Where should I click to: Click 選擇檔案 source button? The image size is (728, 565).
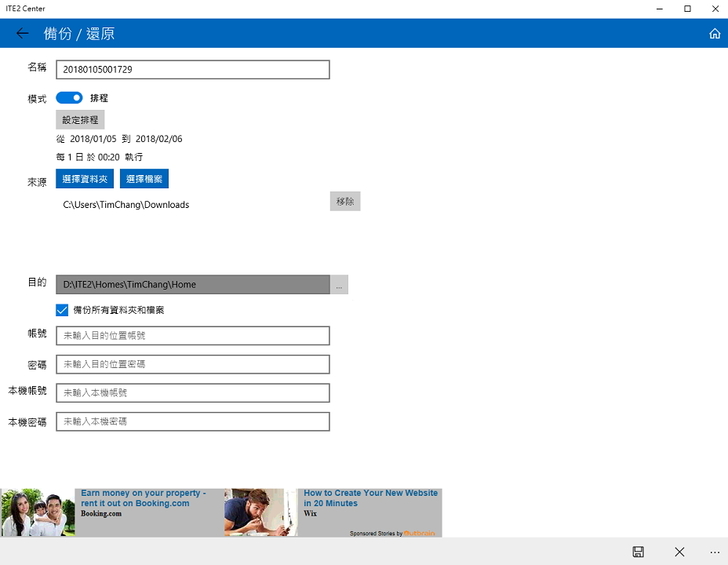tap(144, 179)
